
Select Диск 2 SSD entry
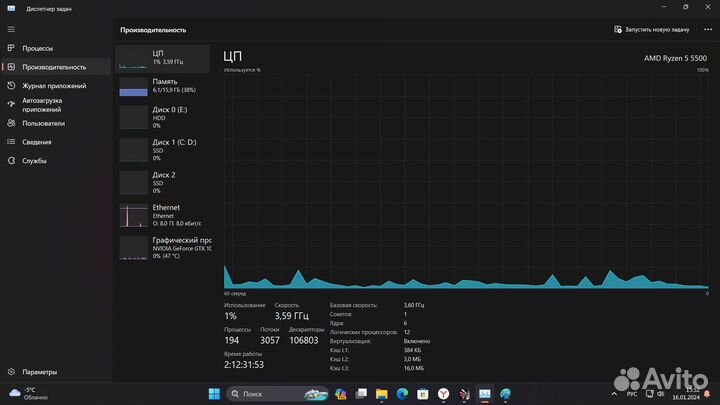[x=163, y=182]
